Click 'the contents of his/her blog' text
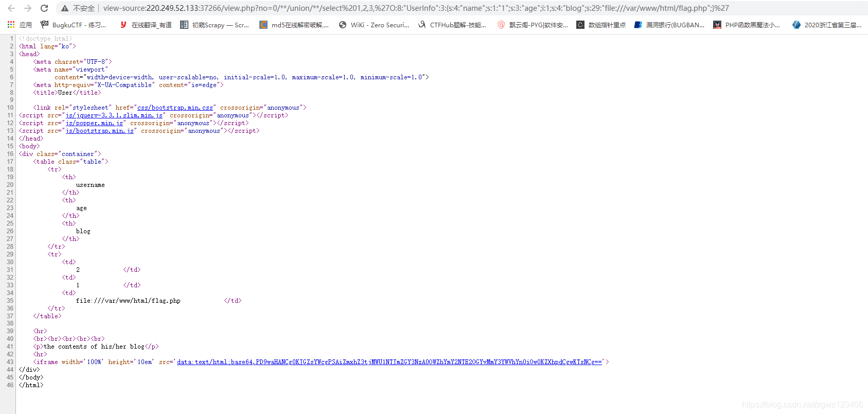The image size is (868, 414). coord(94,347)
